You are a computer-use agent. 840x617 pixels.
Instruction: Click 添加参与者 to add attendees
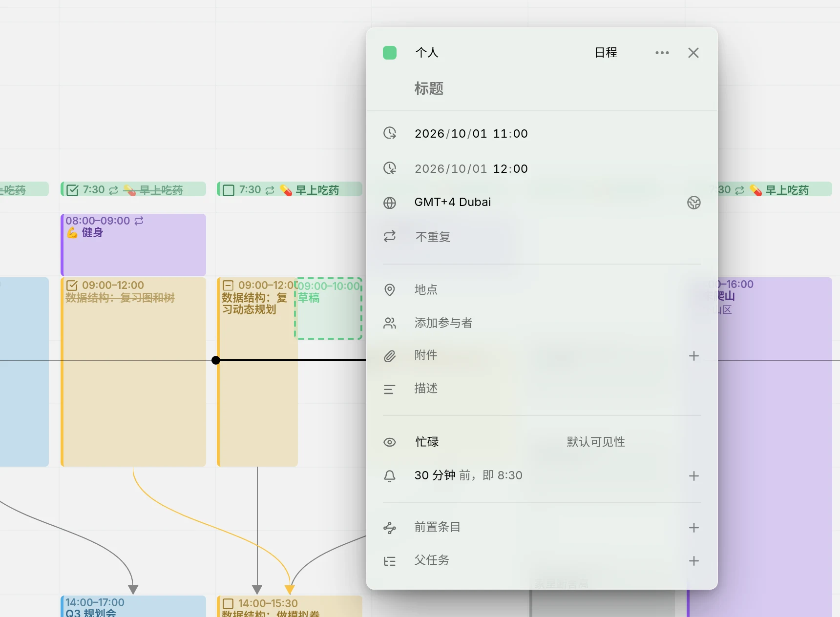[443, 323]
